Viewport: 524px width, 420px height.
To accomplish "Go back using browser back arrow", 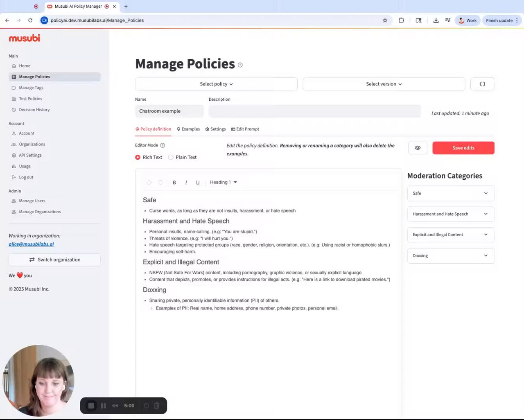I will (x=7, y=20).
